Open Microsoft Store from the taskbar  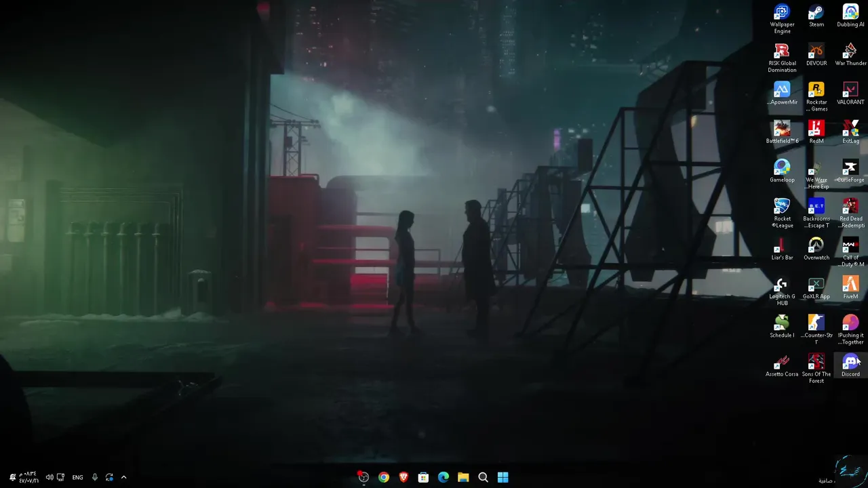coord(423,477)
